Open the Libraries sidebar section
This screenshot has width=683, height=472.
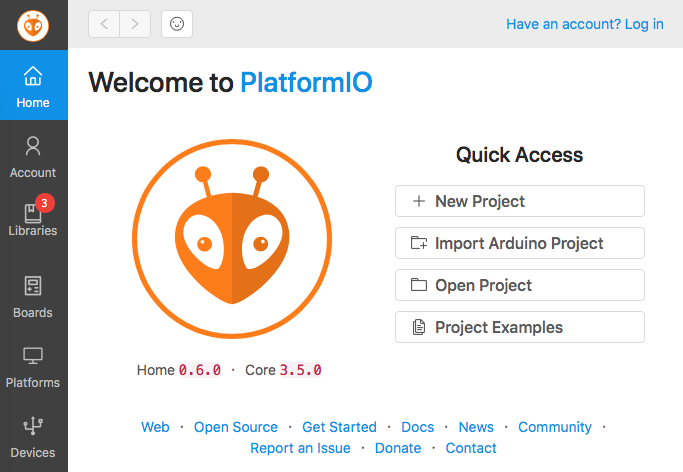tap(33, 218)
